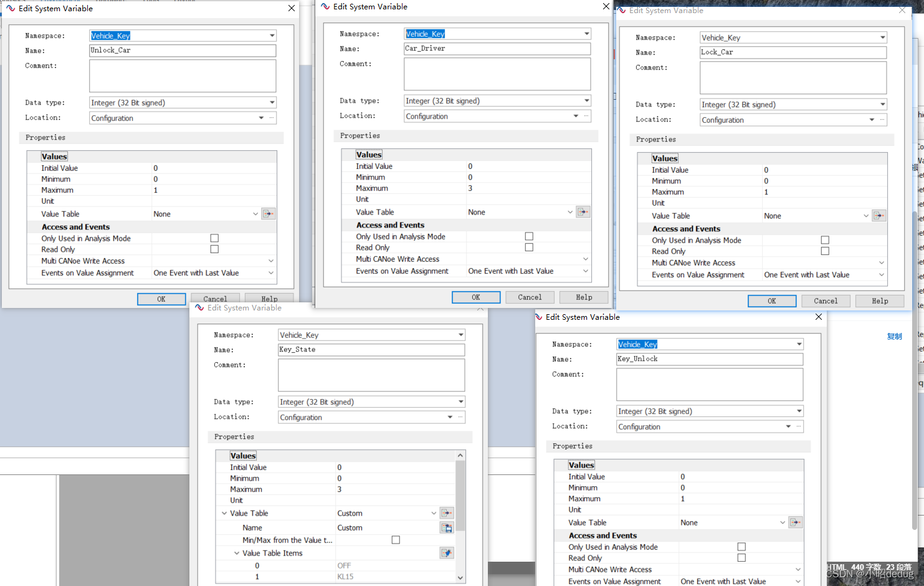
Task: Select the OFF value table item in Key_State
Action: tap(344, 565)
